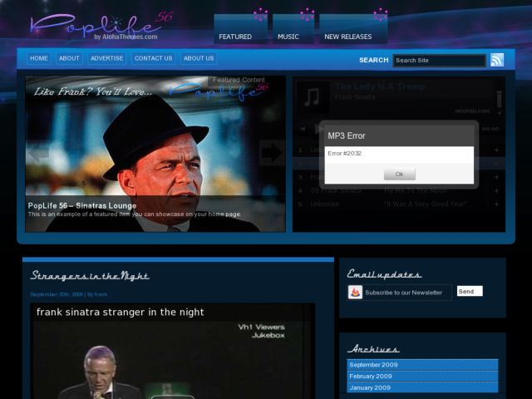
Task: Open the FEATURED tab
Action: [240, 30]
